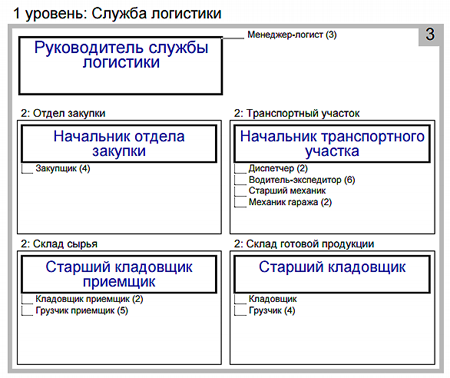Click the Транспортный участок section heading
This screenshot has width=450, height=378.
pos(297,113)
